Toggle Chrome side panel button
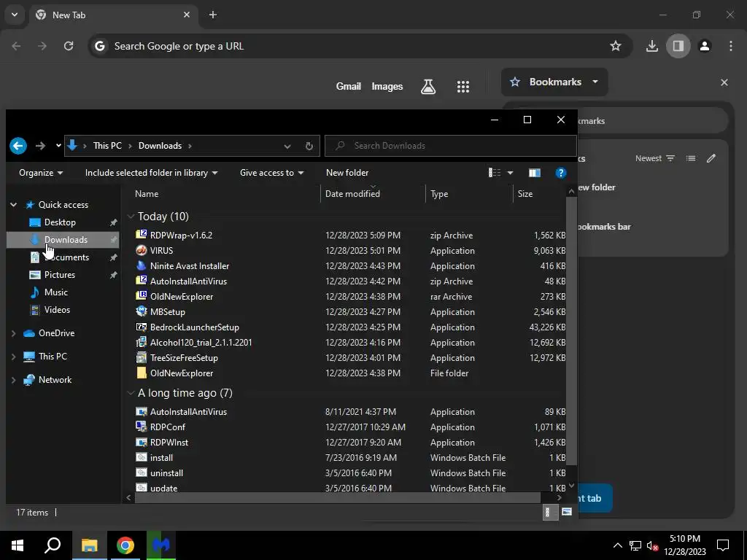This screenshot has width=747, height=560. click(678, 46)
